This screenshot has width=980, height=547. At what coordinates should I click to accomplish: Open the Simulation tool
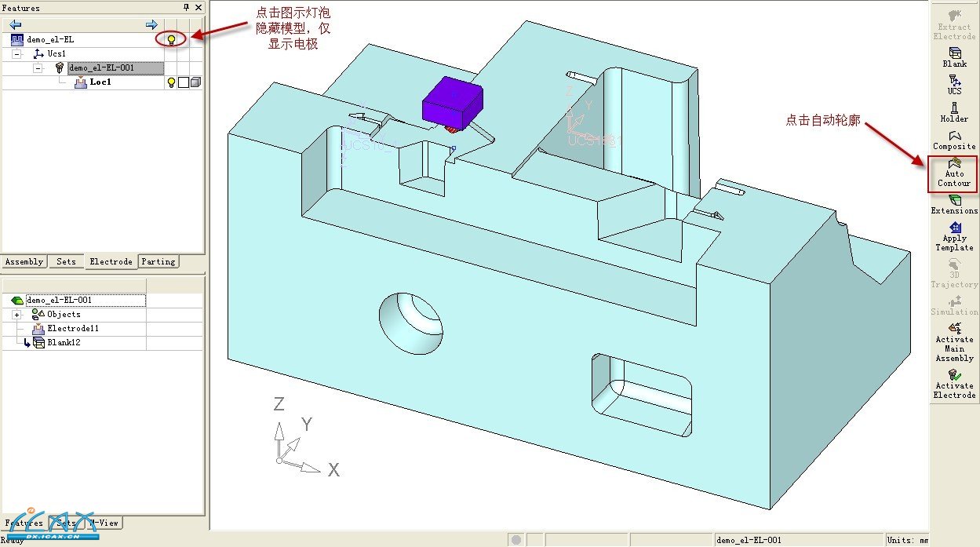[954, 305]
